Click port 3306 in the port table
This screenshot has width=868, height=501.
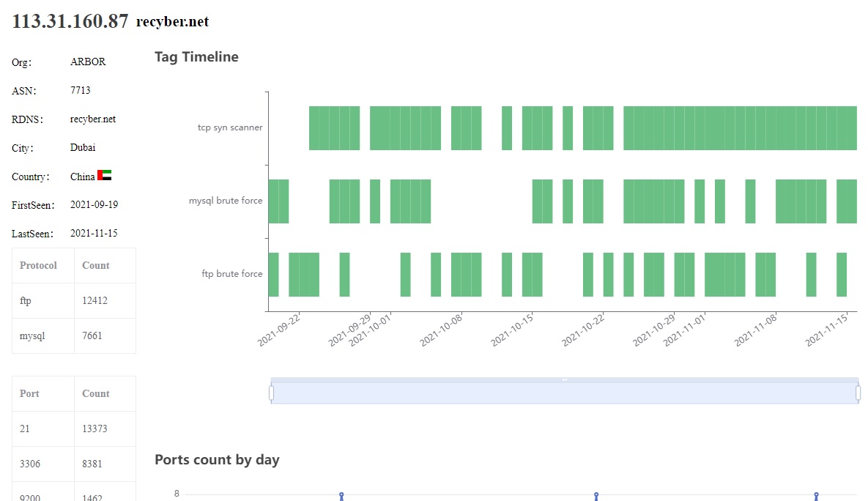click(x=30, y=464)
